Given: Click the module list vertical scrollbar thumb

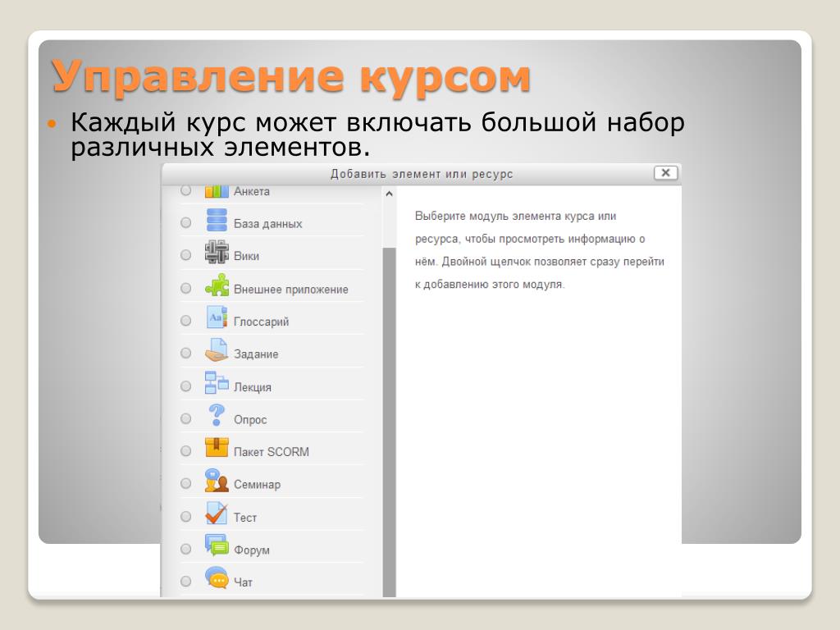Looking at the screenshot, I should click(390, 422).
